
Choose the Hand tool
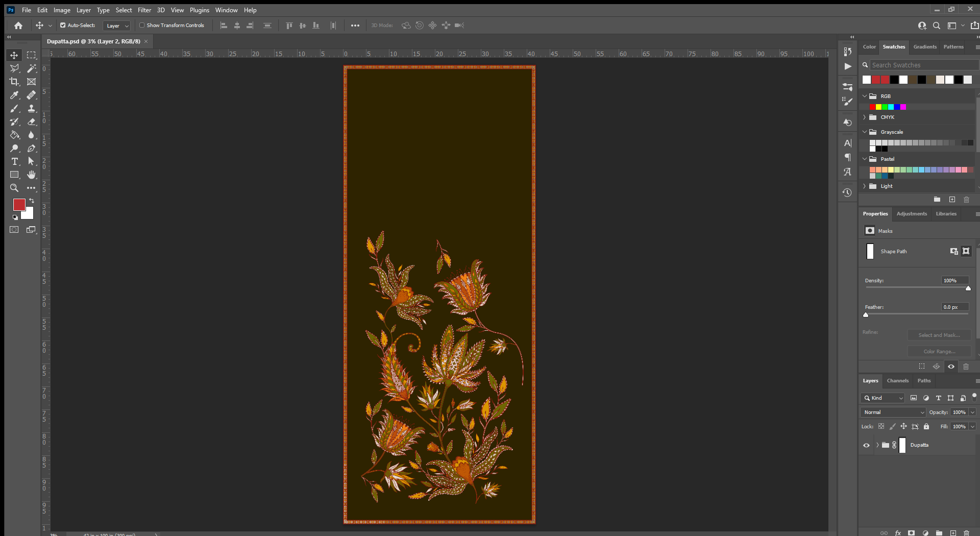(31, 175)
